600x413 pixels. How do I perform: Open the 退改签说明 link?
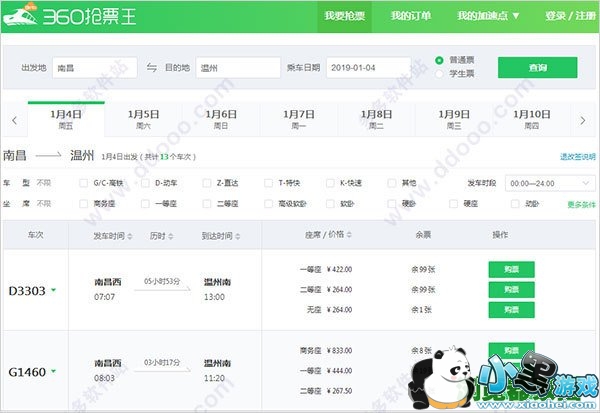pos(577,157)
